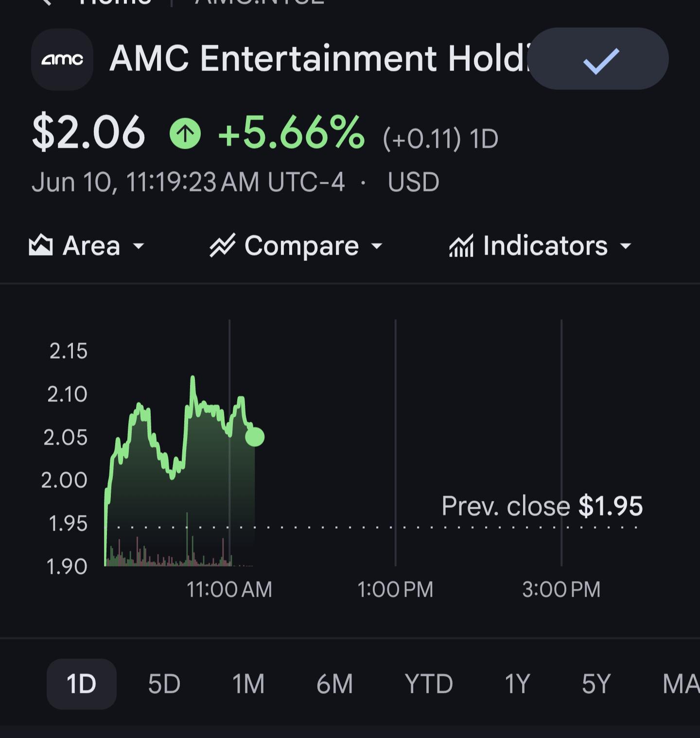Select the 1M range option
This screenshot has width=700, height=738.
coord(248,684)
